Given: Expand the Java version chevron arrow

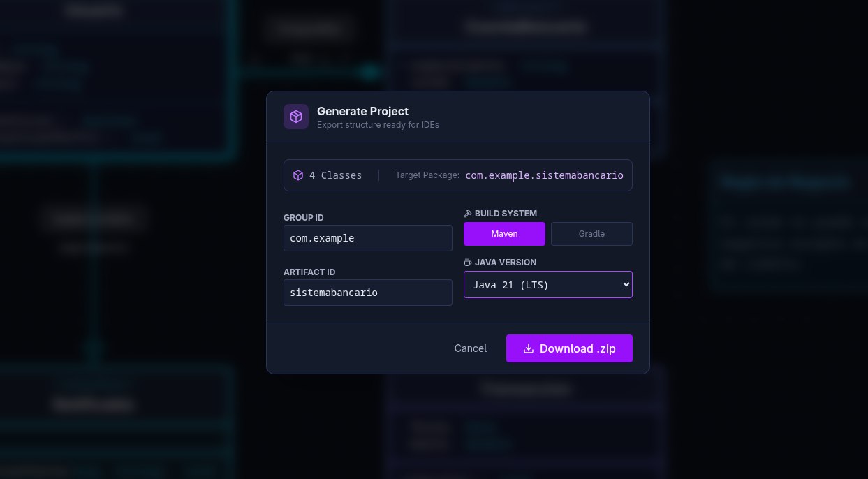Looking at the screenshot, I should coord(626,285).
